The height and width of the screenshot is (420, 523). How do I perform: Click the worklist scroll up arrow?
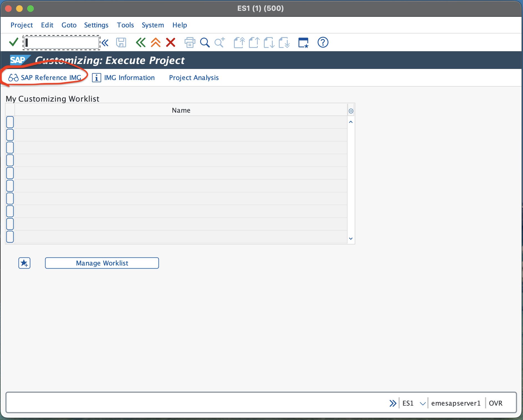[351, 122]
